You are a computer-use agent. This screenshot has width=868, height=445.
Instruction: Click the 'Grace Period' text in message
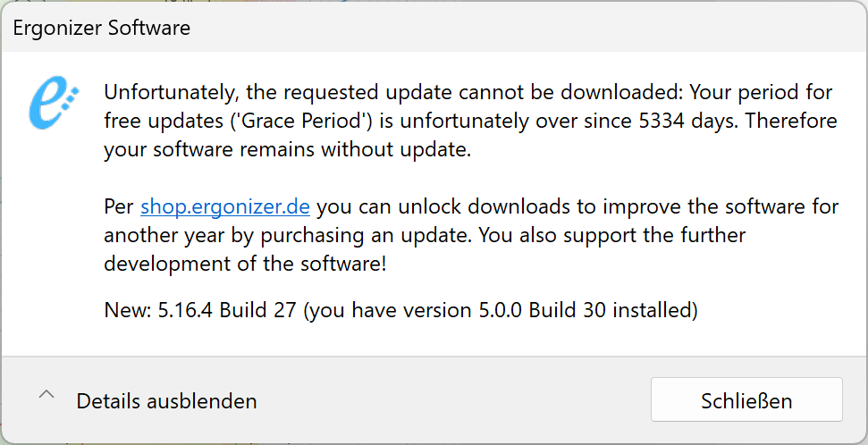tap(301, 121)
